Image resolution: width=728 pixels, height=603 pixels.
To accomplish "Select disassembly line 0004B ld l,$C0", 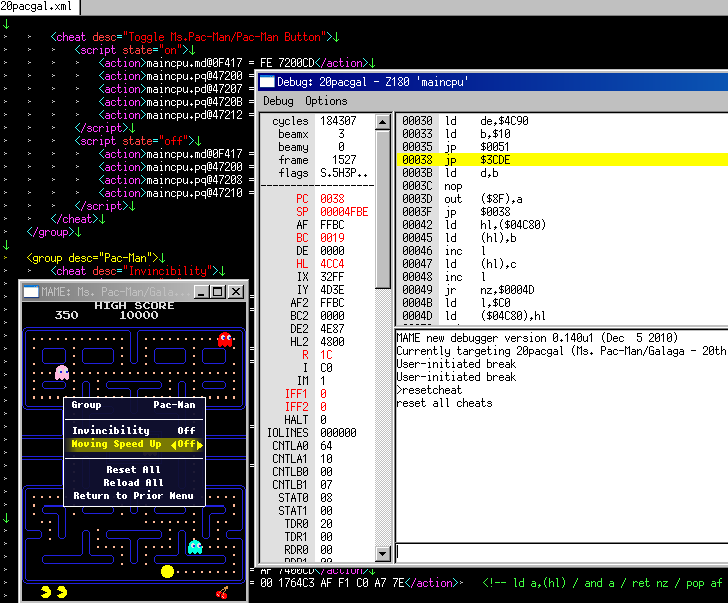I will 562,303.
